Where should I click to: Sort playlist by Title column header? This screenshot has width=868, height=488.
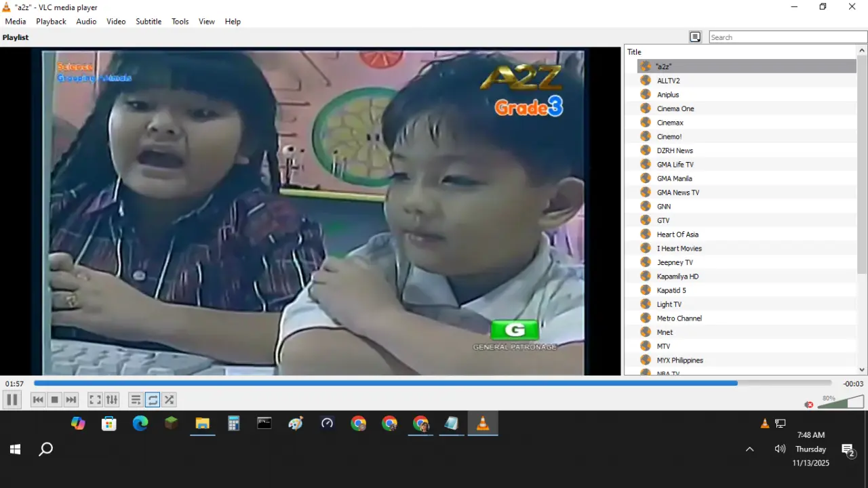(741, 52)
